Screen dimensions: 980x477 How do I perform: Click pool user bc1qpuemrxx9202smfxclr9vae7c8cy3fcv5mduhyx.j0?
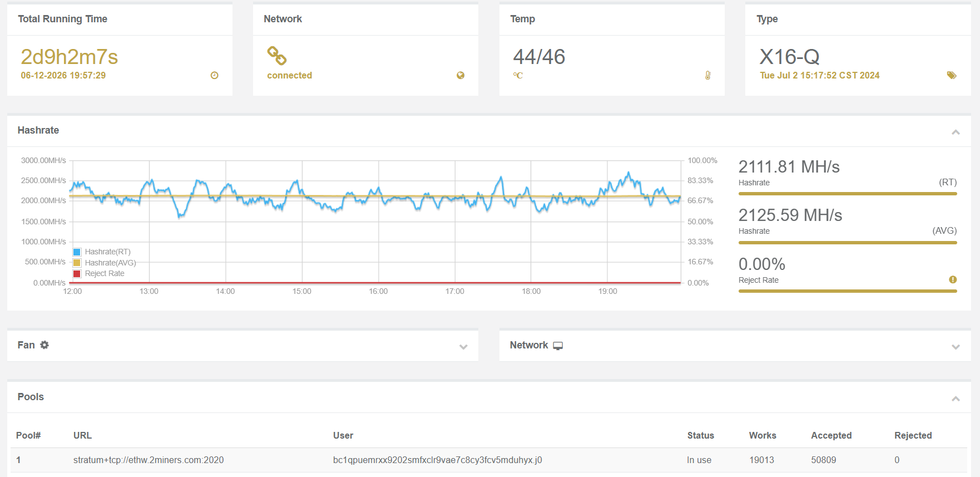(x=438, y=460)
